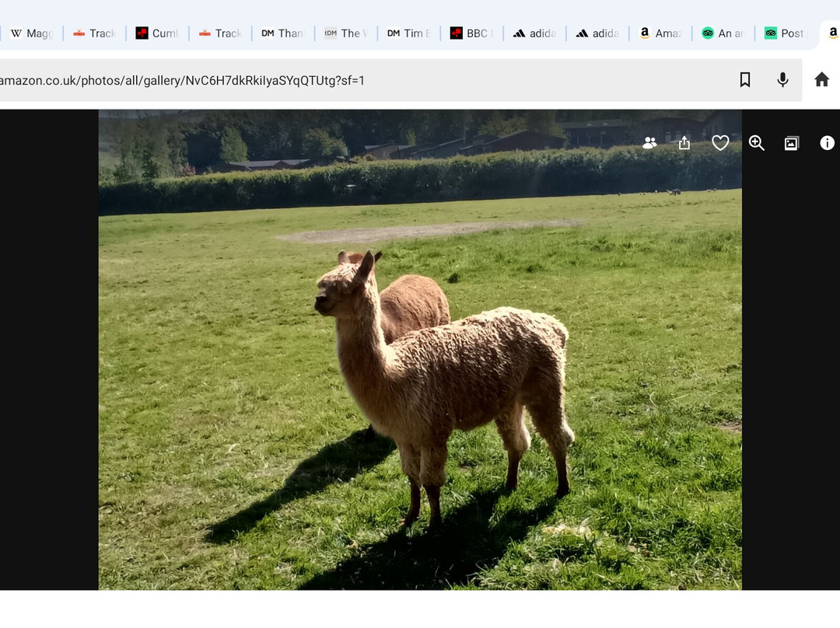840x628 pixels.
Task: Show photo details with the info icon
Action: (827, 143)
